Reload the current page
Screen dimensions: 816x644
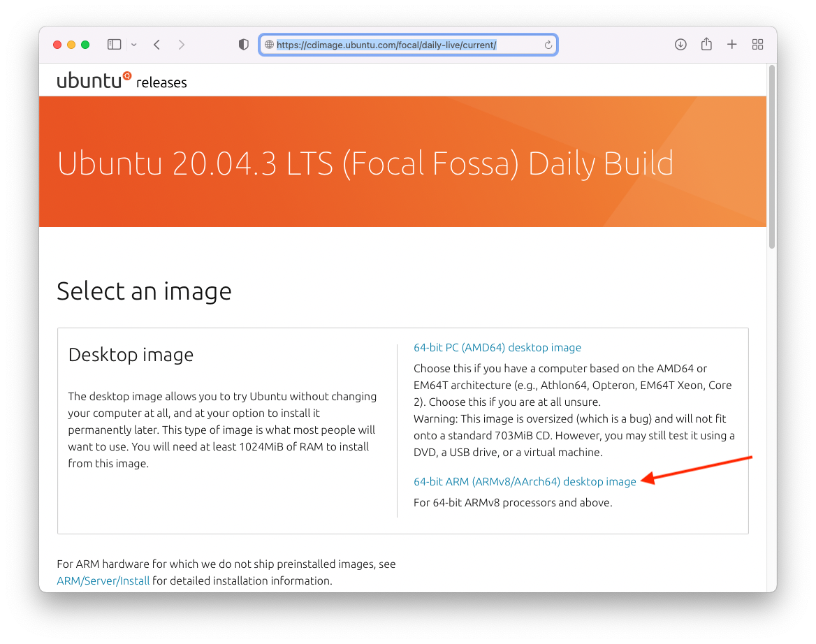(548, 45)
